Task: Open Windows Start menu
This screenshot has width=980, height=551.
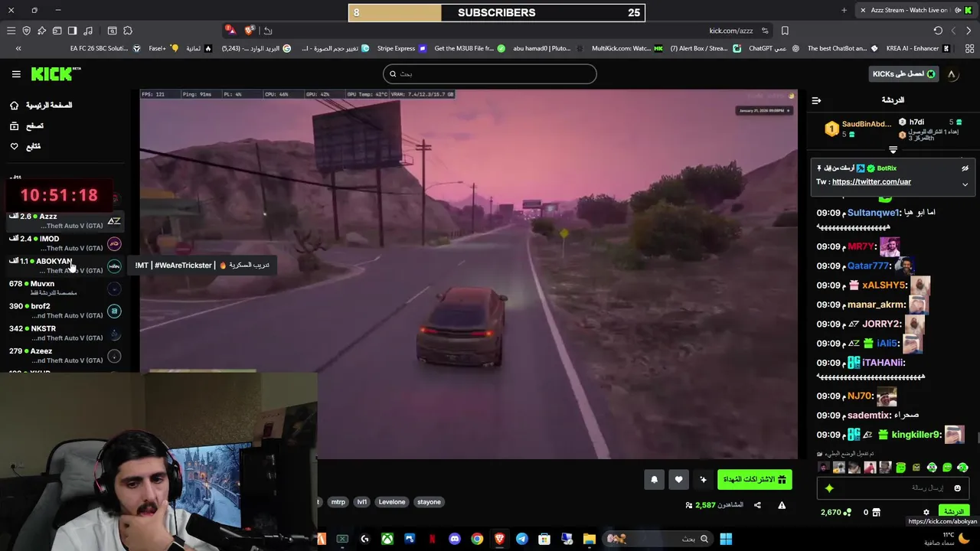Action: 726,539
